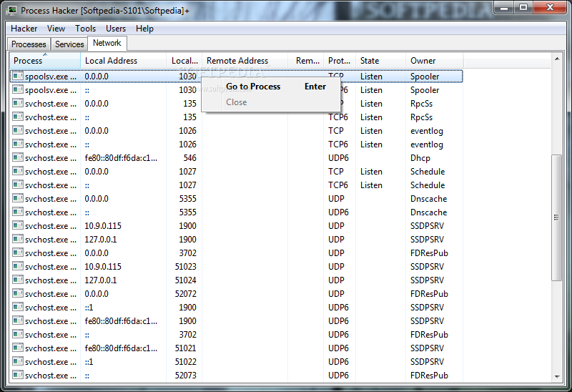572x392 pixels.
Task: Open the Tools menu
Action: click(85, 29)
